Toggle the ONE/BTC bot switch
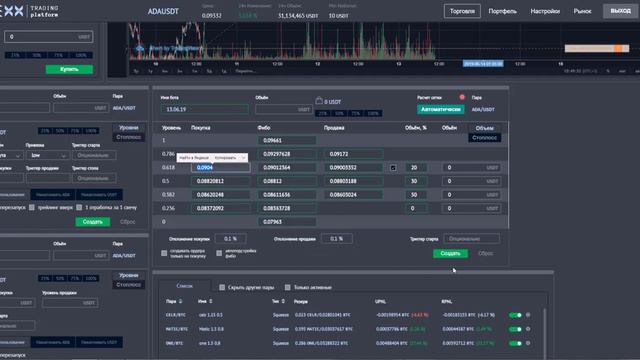The width and height of the screenshot is (640, 360). click(x=515, y=343)
